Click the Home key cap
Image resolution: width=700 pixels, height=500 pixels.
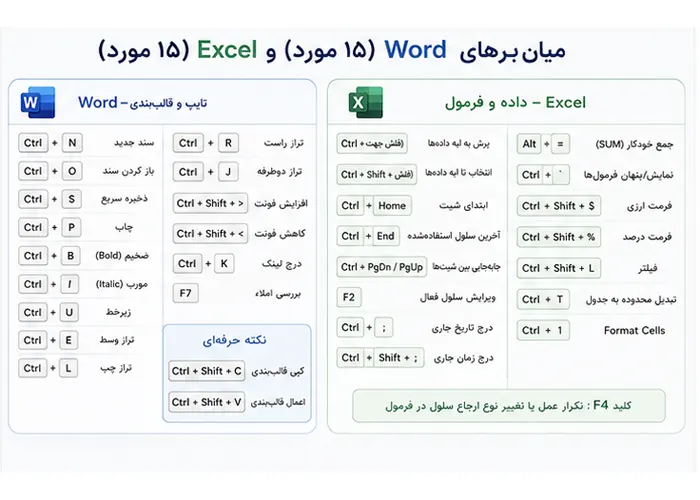(392, 206)
